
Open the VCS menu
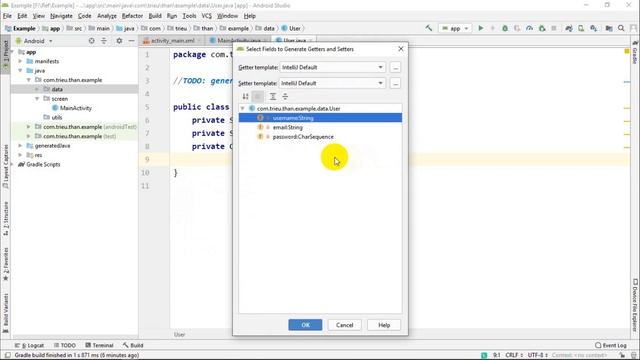point(207,16)
